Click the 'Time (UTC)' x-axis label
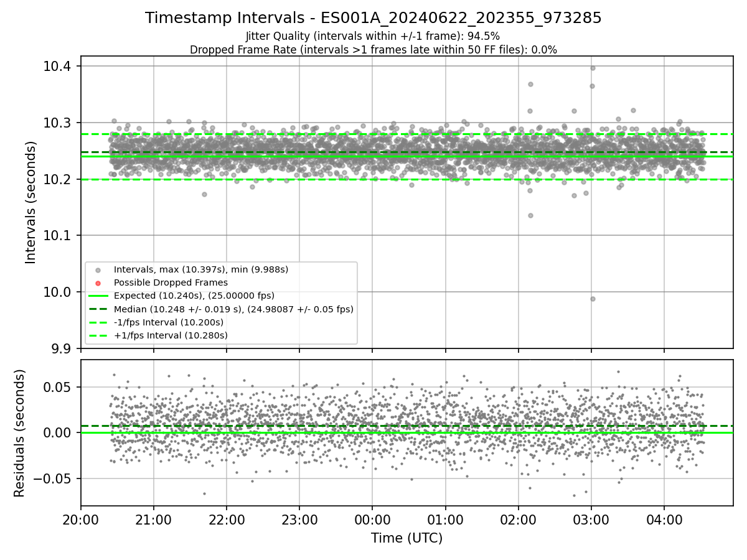Screen dimensions: 747x560 pos(407,538)
